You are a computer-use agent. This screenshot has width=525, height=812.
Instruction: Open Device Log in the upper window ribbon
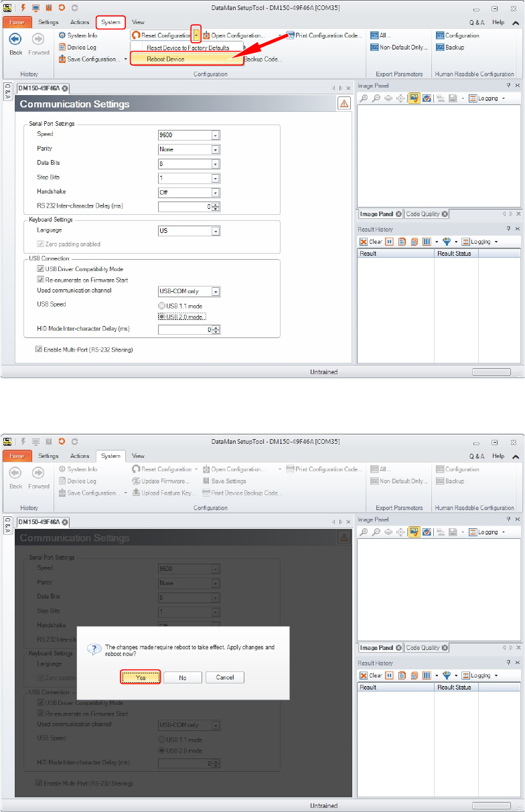click(x=77, y=48)
